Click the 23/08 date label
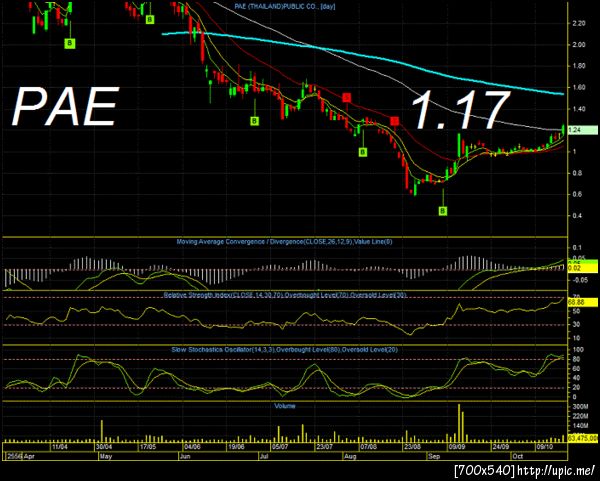This screenshot has height=481, width=600. 412,447
